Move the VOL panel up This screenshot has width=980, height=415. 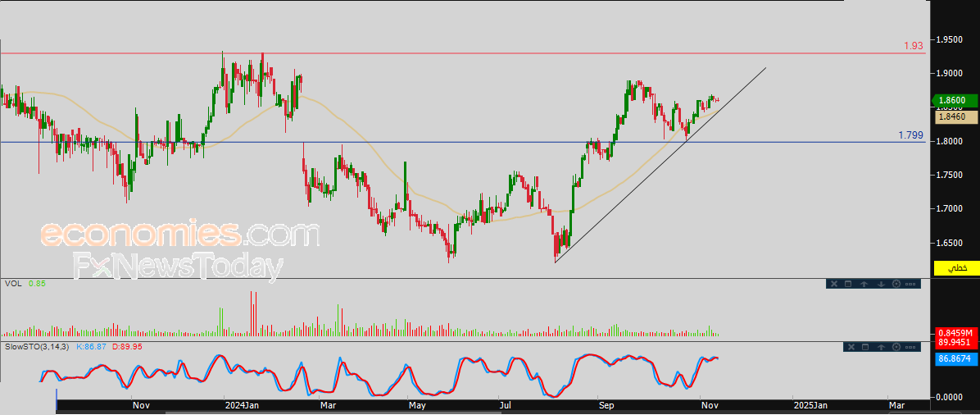coord(864,284)
